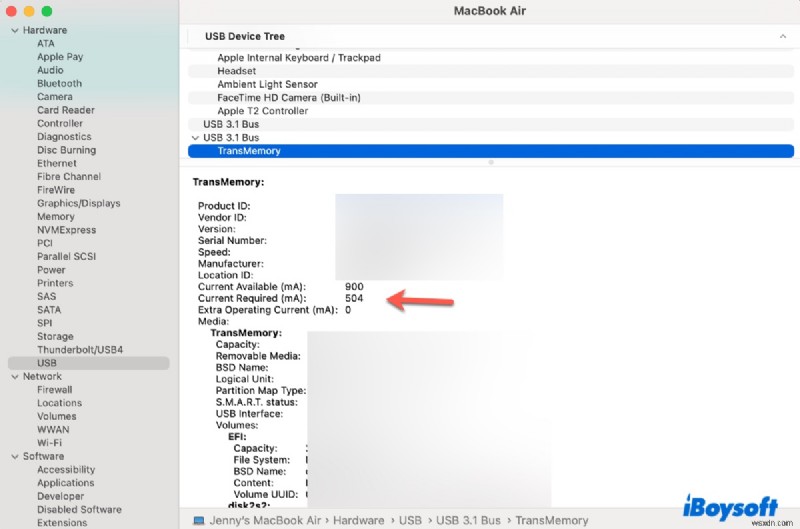This screenshot has width=800, height=529.
Task: Collapse the Software section chevron
Action: (x=15, y=457)
